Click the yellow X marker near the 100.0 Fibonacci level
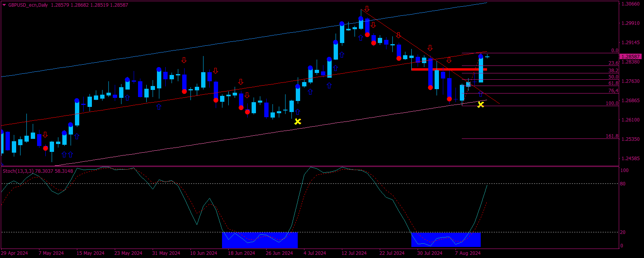 481,105
